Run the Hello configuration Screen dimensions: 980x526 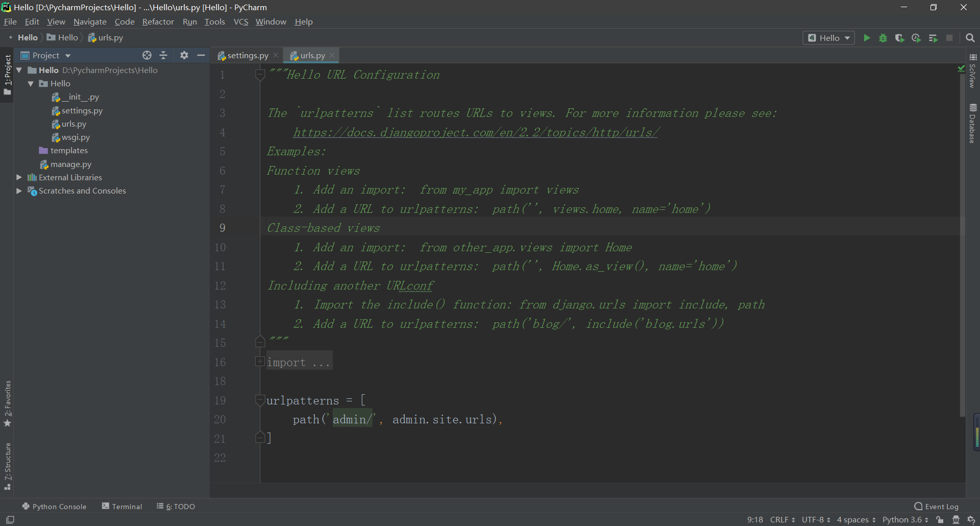tap(866, 38)
